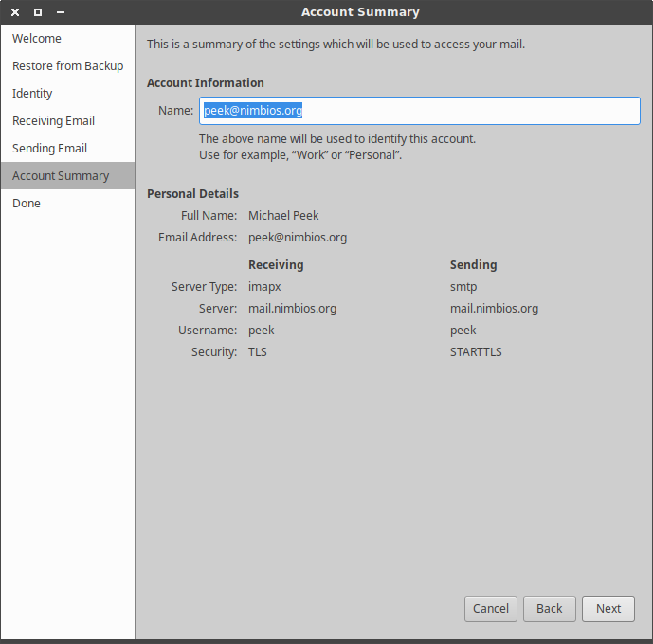Close the window with the X icon
The image size is (653, 644).
15,12
